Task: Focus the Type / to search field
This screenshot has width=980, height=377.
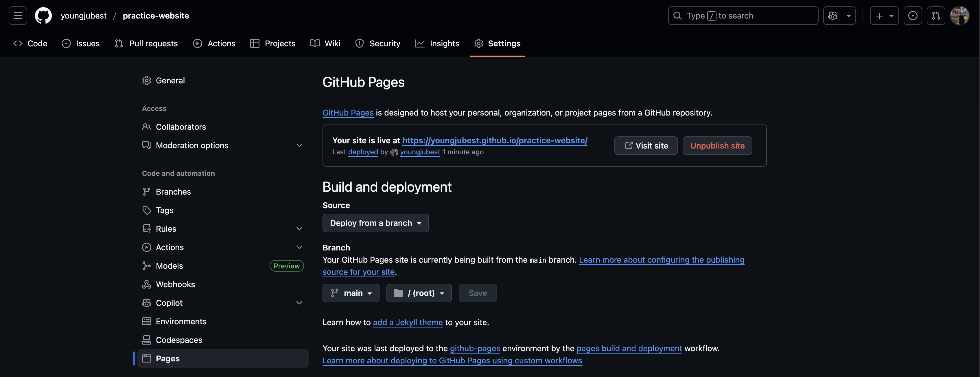Action: pyautogui.click(x=743, y=16)
